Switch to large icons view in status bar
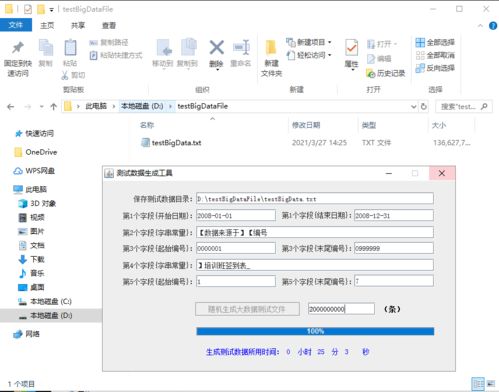 (x=490, y=384)
